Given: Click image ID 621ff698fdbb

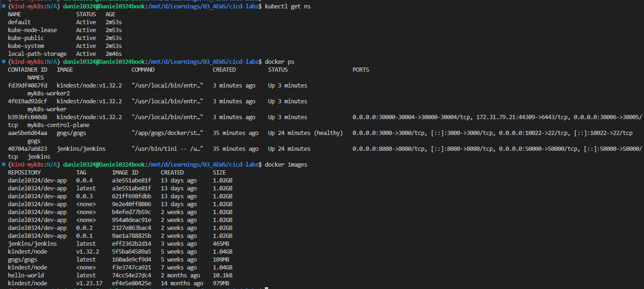Looking at the screenshot, I should pyautogui.click(x=131, y=196).
